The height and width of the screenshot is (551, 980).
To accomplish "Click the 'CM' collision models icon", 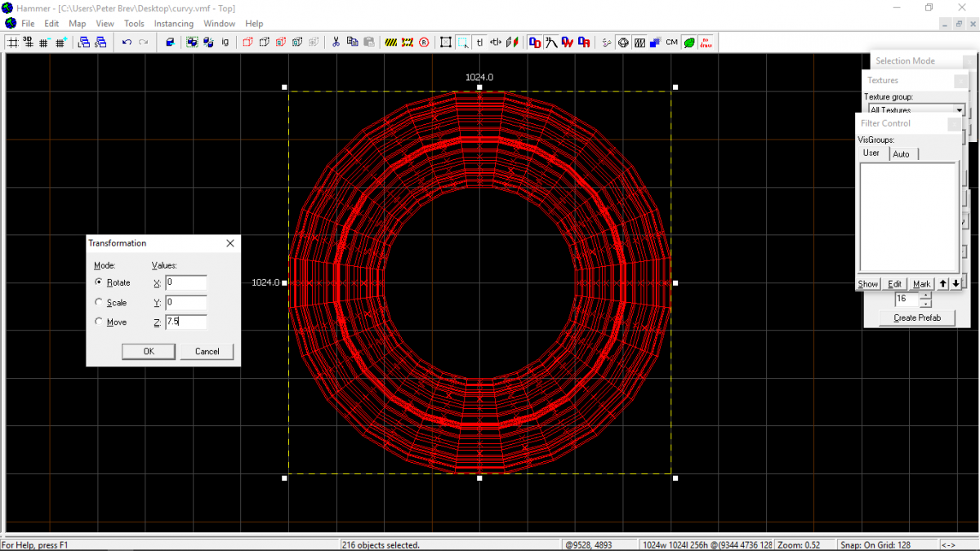I will pyautogui.click(x=671, y=42).
